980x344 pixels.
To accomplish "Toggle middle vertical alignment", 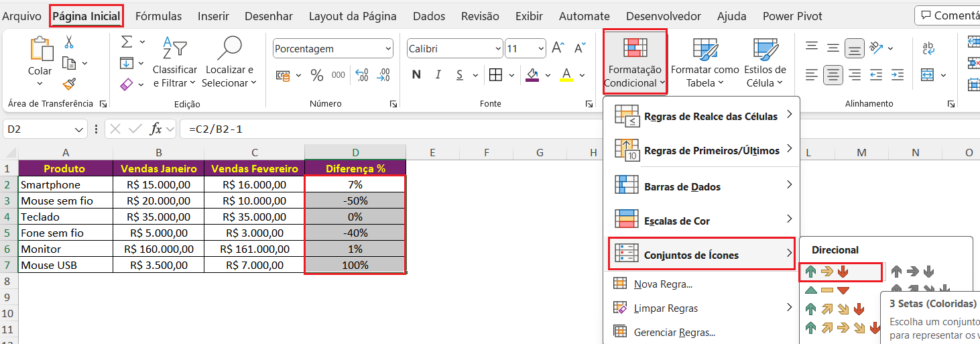I will click(833, 48).
